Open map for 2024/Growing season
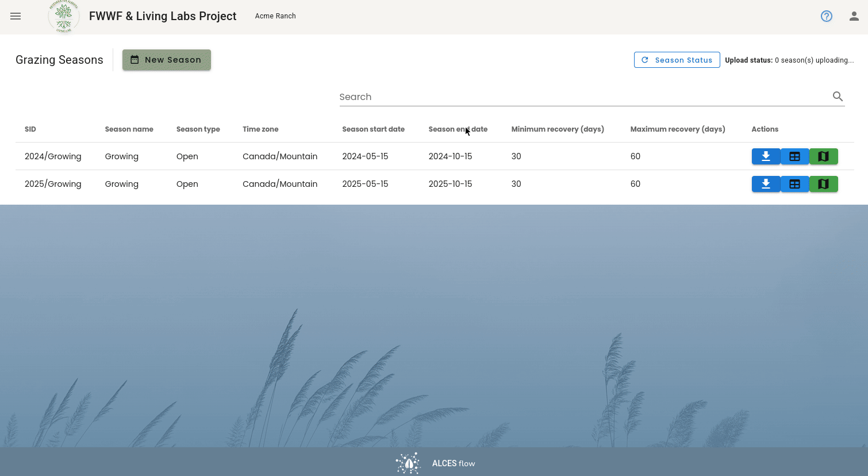Screen dimensions: 868x476 [824, 156]
